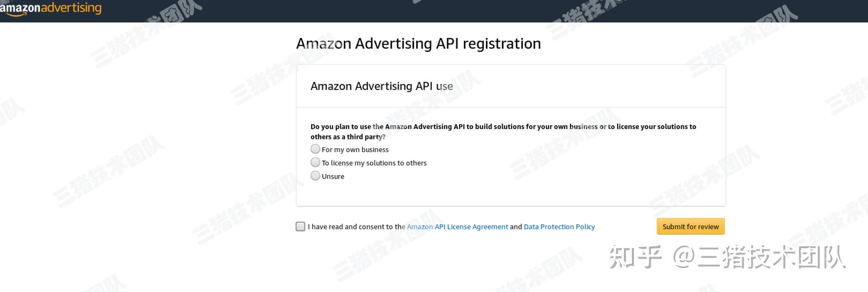The image size is (868, 292).
Task: Open the Data Protection Policy link
Action: (x=559, y=227)
